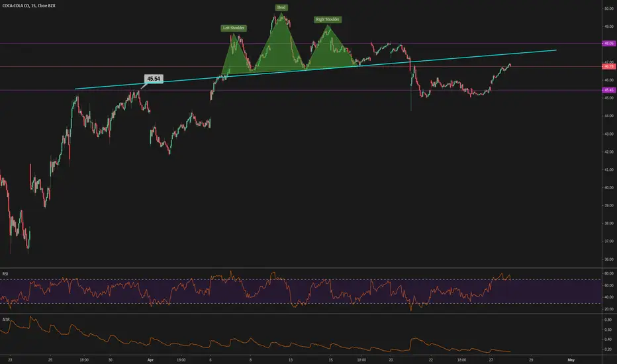The width and height of the screenshot is (617, 364).
Task: Click the RSI 20.00 scale value
Action: pyautogui.click(x=609, y=309)
